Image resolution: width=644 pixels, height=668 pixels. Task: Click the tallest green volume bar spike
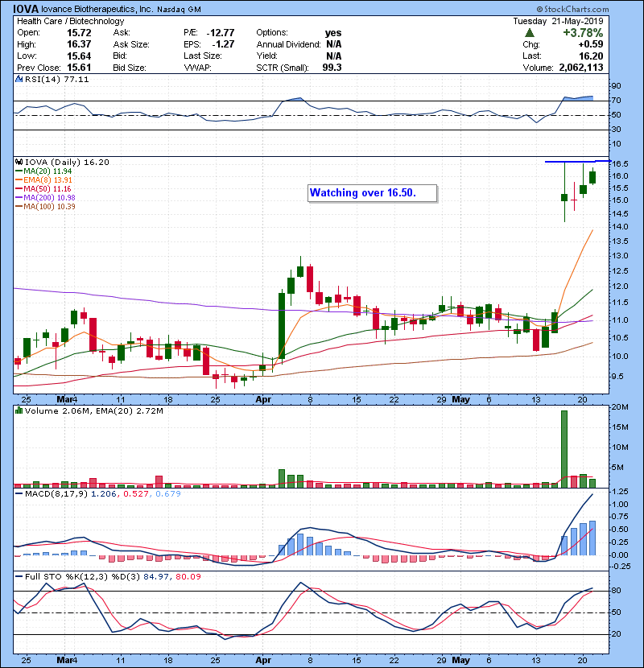tap(564, 449)
